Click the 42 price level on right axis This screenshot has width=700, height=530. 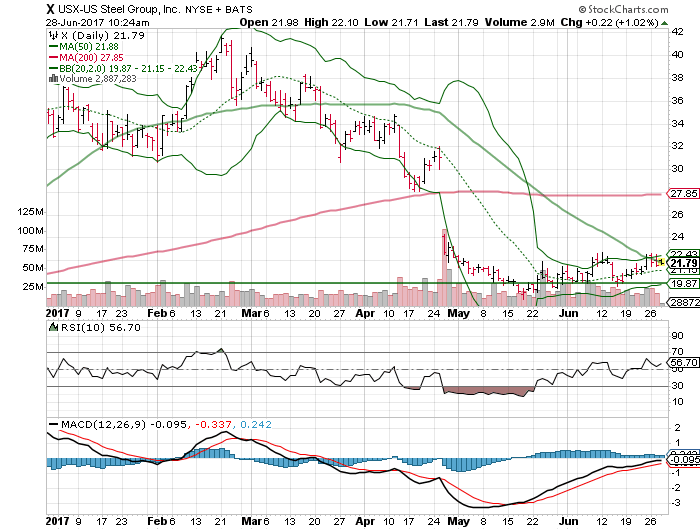point(677,31)
